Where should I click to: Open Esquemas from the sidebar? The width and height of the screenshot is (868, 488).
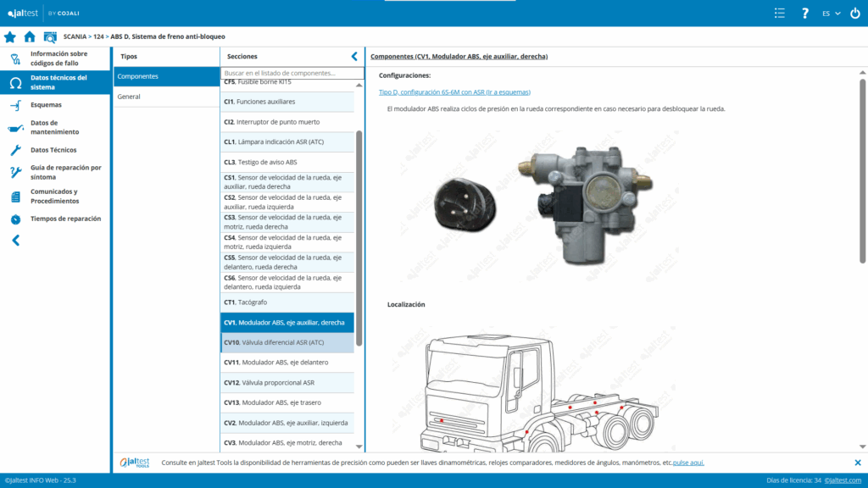(x=46, y=105)
